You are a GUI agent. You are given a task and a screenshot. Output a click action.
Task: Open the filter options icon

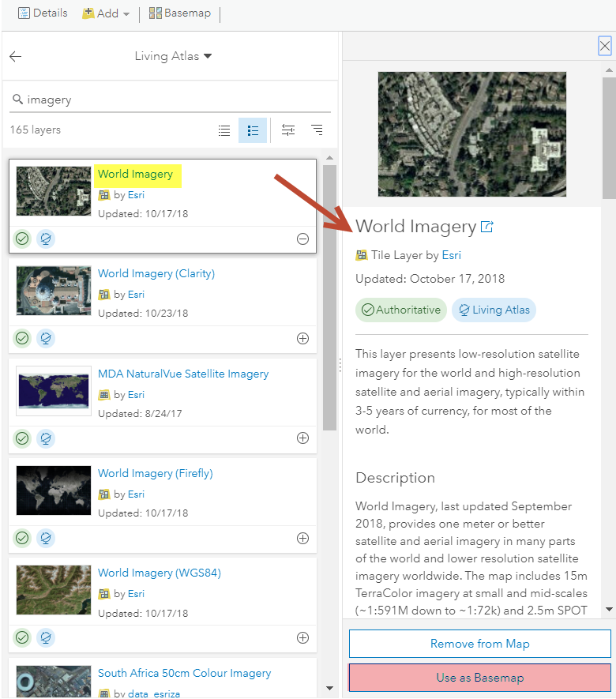[288, 130]
